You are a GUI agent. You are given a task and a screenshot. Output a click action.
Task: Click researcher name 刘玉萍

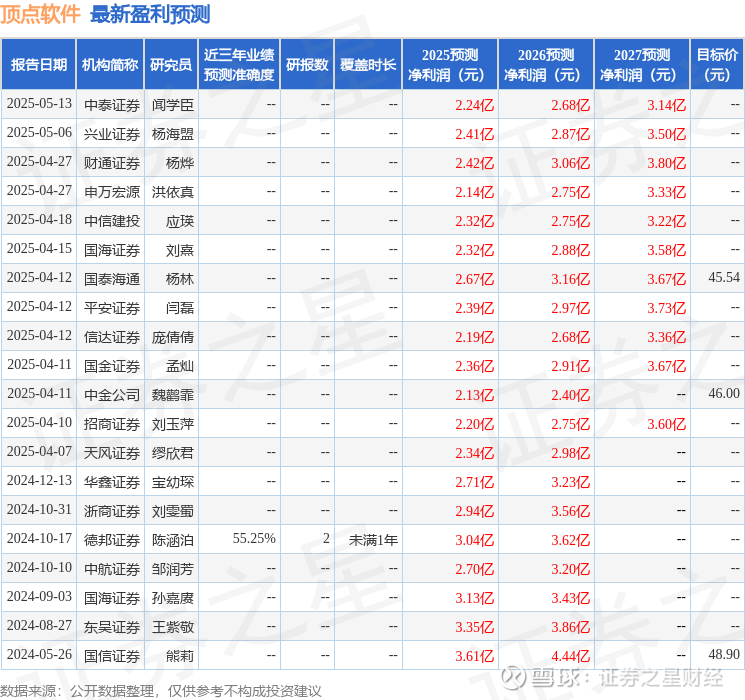click(x=173, y=424)
